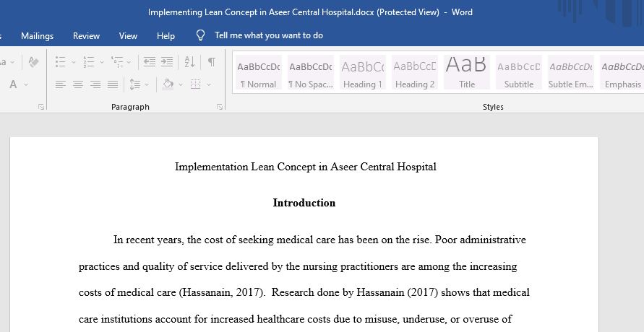Click the document title line in the page
Viewport: 644px width, 332px height.
click(306, 167)
